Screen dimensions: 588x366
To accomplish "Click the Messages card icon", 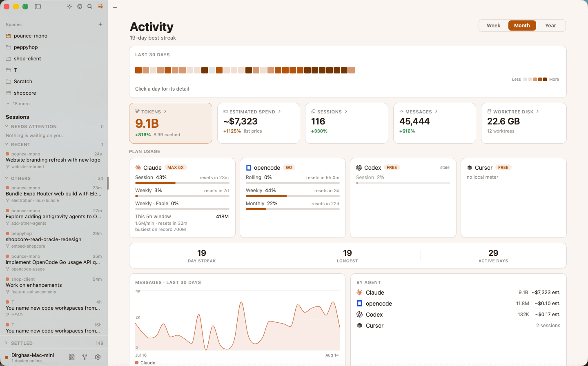I will (401, 111).
